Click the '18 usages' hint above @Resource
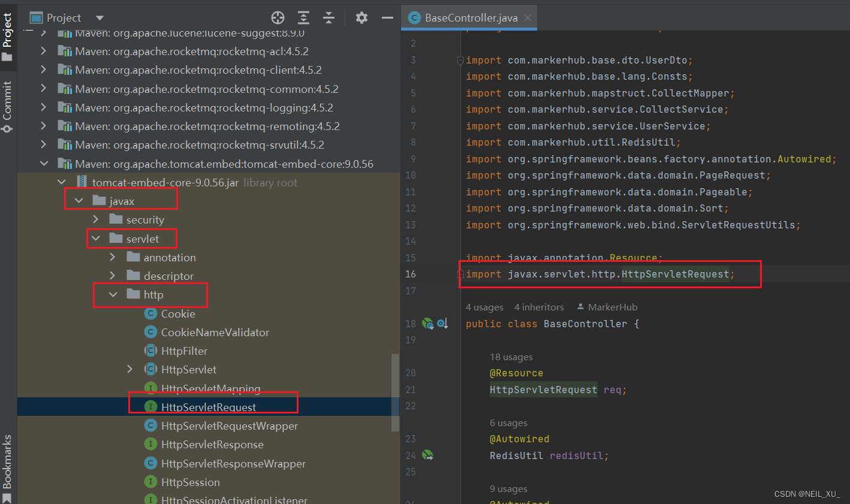The image size is (850, 504). point(511,357)
